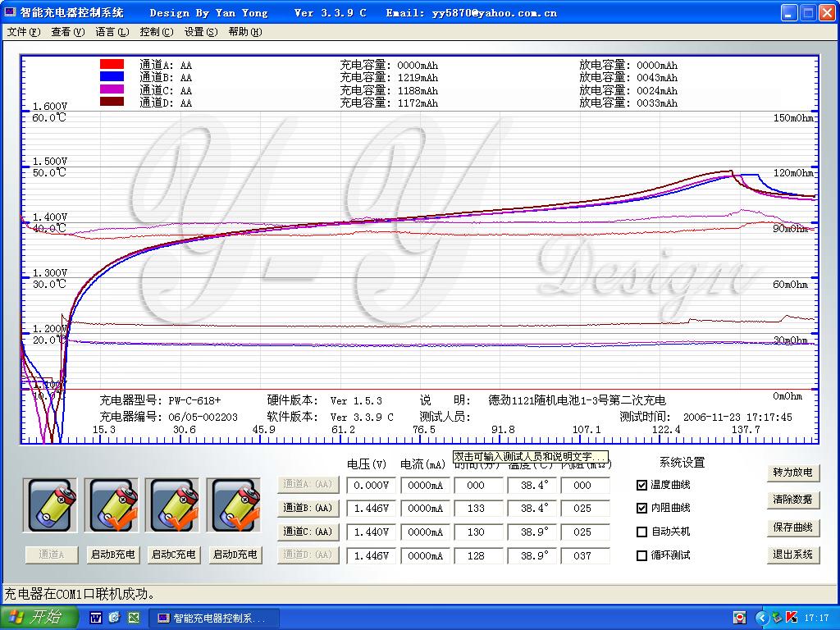This screenshot has width=840, height=630.
Task: Disable the 温度曲线 temperature curve checkbox
Action: tap(642, 486)
